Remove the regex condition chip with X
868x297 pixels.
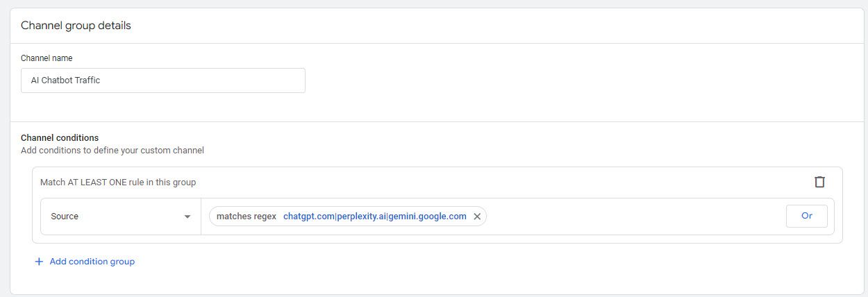(x=477, y=217)
